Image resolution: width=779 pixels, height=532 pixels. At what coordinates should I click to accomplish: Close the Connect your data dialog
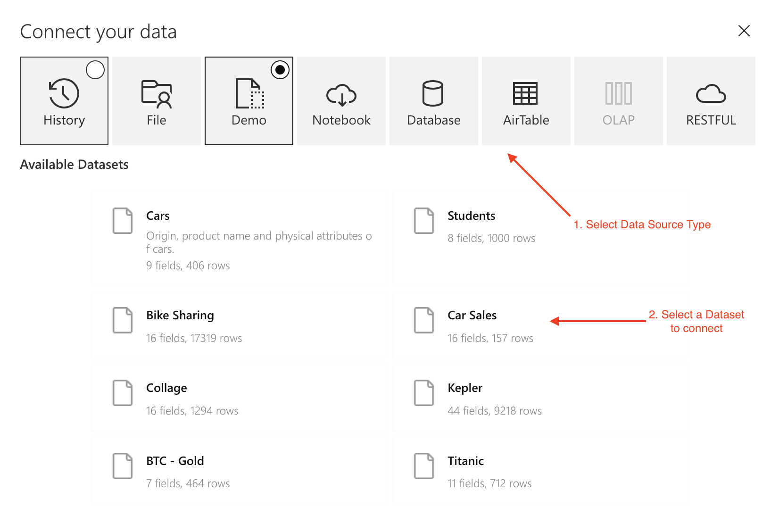pos(744,31)
